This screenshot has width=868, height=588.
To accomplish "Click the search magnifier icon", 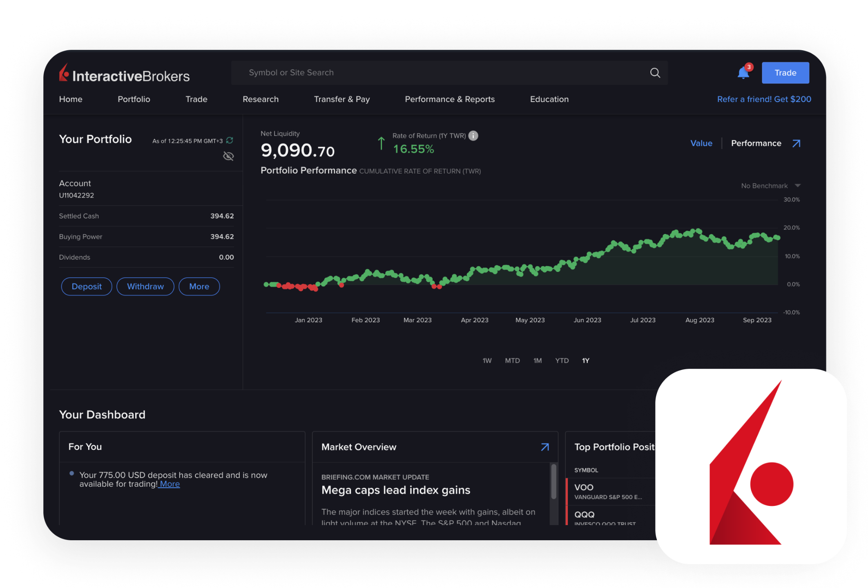I will pos(655,73).
